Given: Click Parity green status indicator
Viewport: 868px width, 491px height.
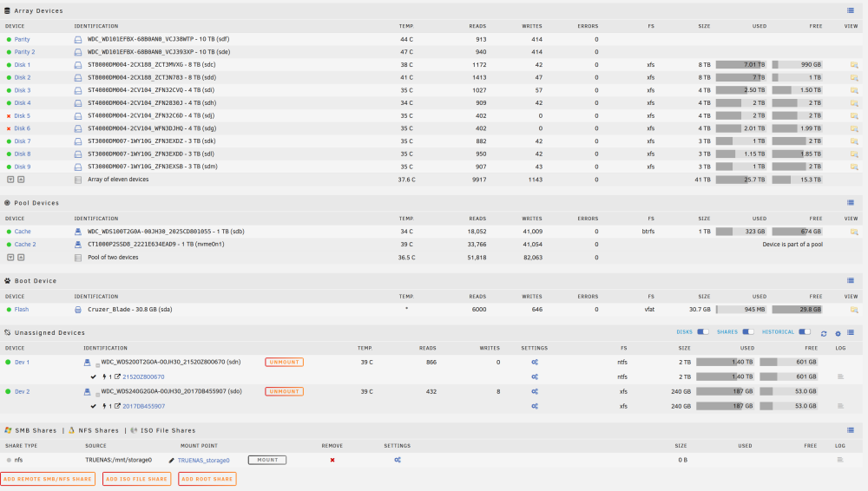Looking at the screenshot, I should coord(9,40).
